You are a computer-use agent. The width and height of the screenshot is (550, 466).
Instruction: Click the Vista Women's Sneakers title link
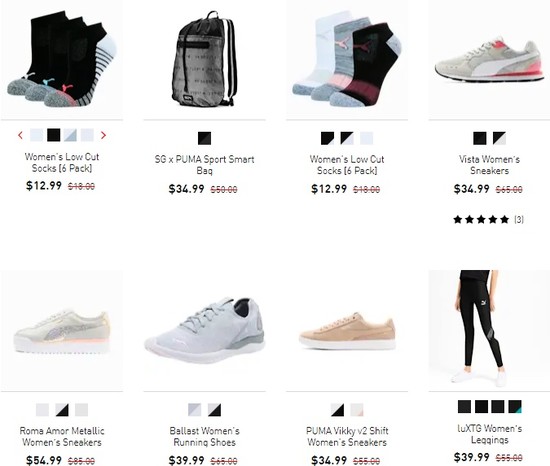click(489, 165)
